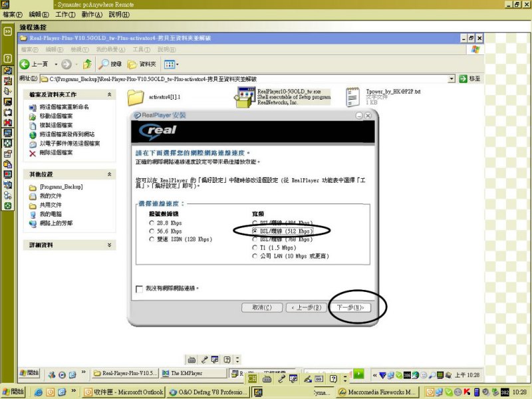Click the green Go (移至) arrow button
Viewport: 532px width, 399px height.
463,78
